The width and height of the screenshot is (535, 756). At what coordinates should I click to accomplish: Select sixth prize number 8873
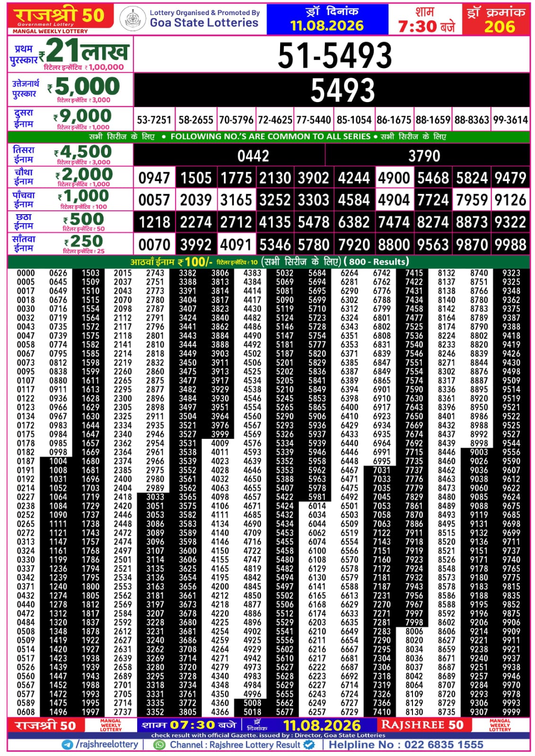pos(472,222)
